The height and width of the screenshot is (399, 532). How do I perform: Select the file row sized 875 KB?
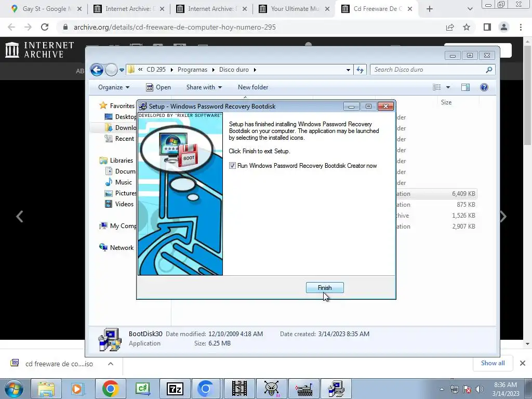[436, 205]
